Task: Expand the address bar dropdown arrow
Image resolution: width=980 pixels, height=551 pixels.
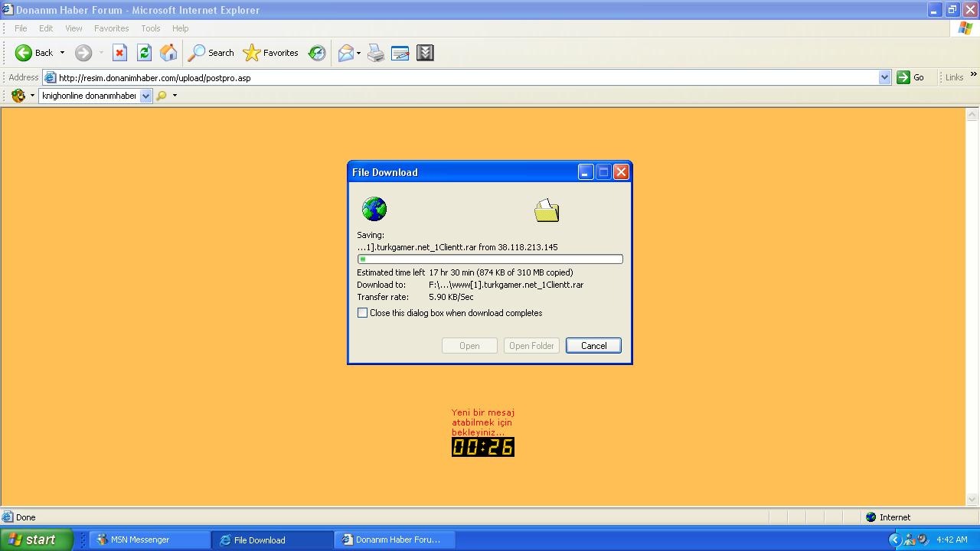Action: pos(884,77)
